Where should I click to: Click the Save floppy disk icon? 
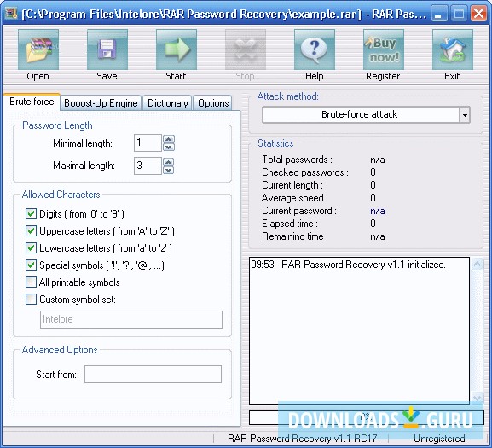107,49
